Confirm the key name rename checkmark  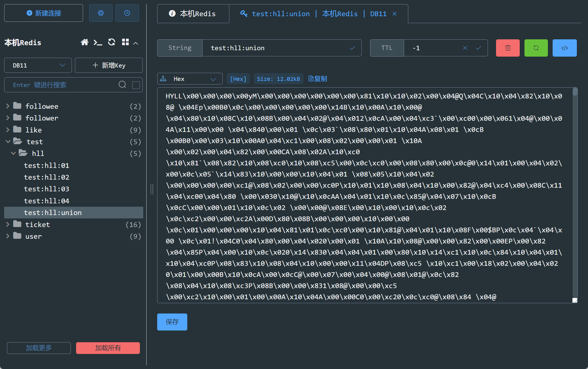pyautogui.click(x=352, y=48)
